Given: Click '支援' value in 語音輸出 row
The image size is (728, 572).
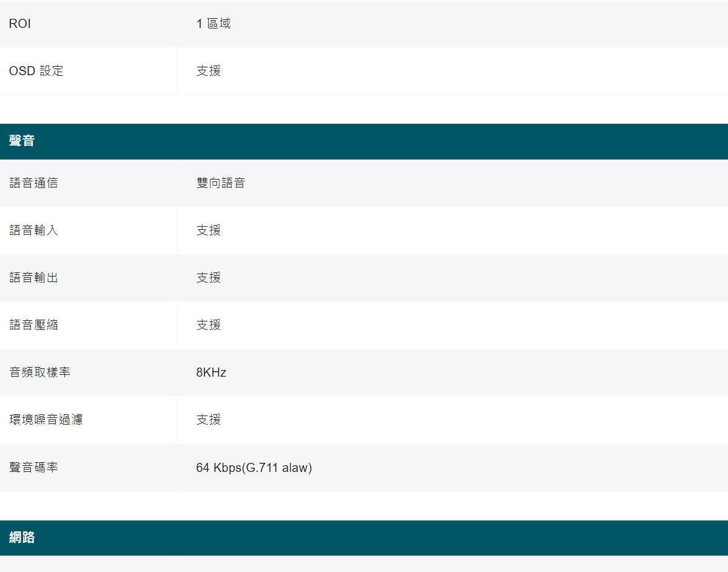Looking at the screenshot, I should 208,277.
